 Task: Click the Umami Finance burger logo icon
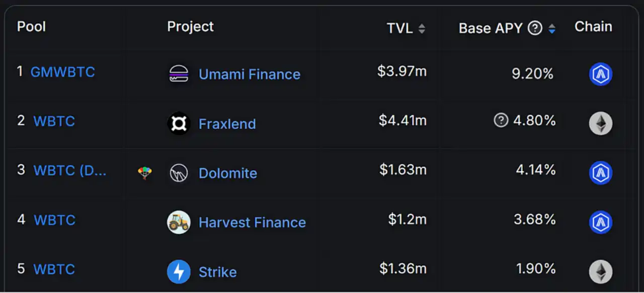(179, 74)
